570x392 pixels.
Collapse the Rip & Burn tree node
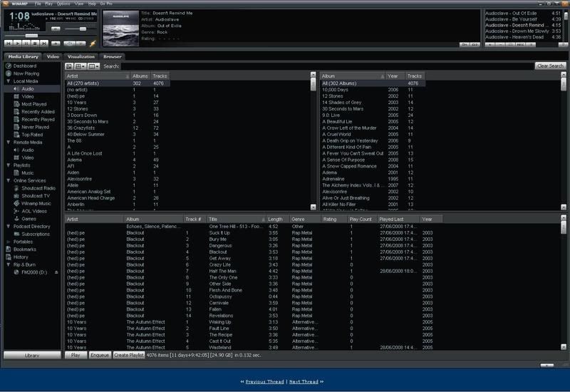click(x=9, y=264)
